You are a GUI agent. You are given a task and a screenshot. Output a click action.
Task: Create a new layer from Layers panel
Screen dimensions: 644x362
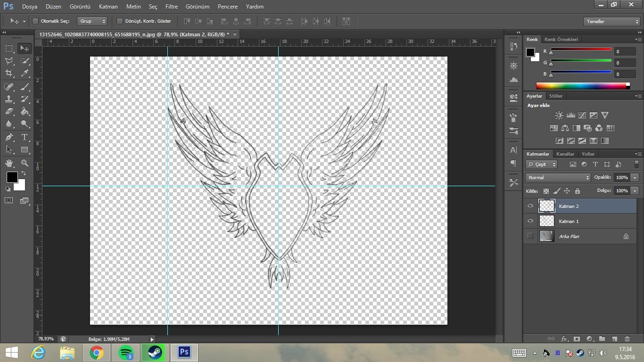pos(614,338)
